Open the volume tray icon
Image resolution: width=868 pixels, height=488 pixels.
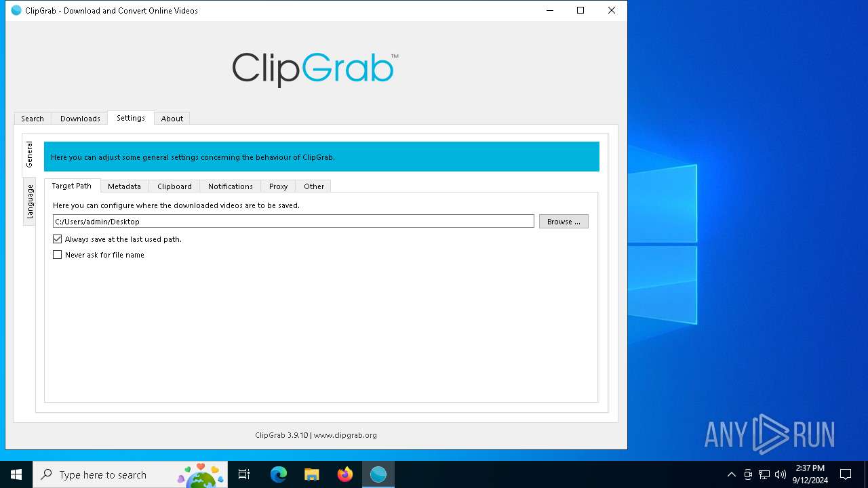(x=781, y=474)
